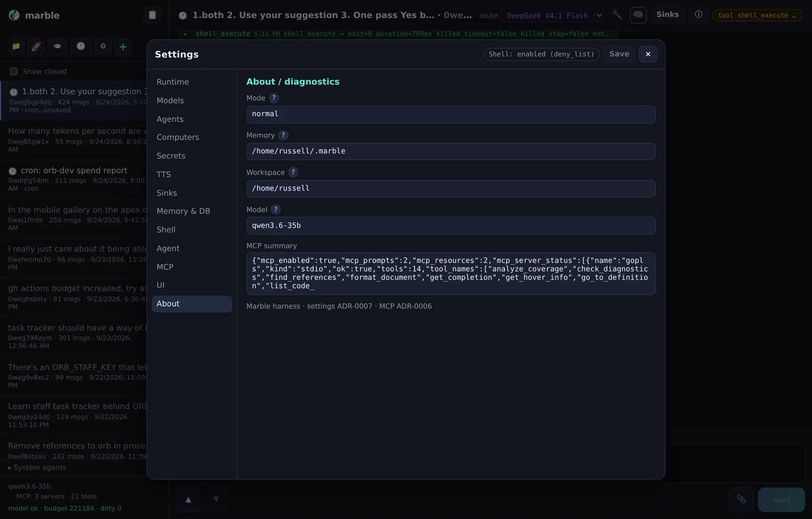Open session '1.both 2. Use your suggestion'
This screenshot has height=519, width=812.
point(74,101)
